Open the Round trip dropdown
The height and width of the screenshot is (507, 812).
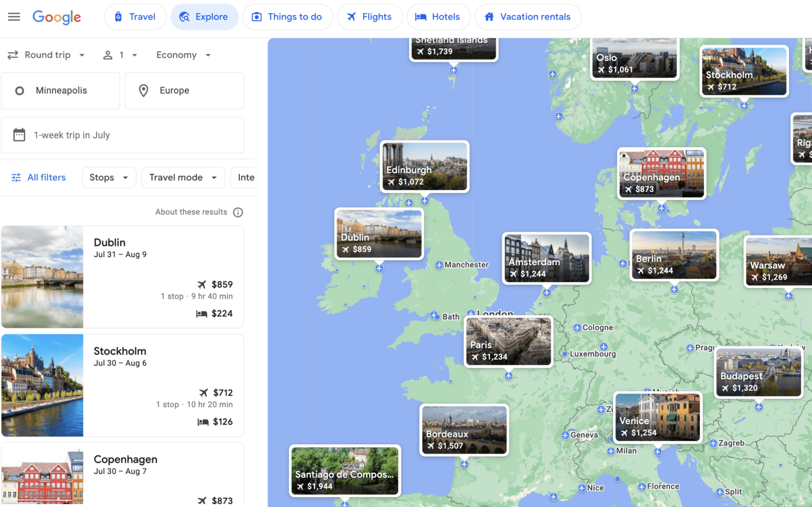coord(47,55)
